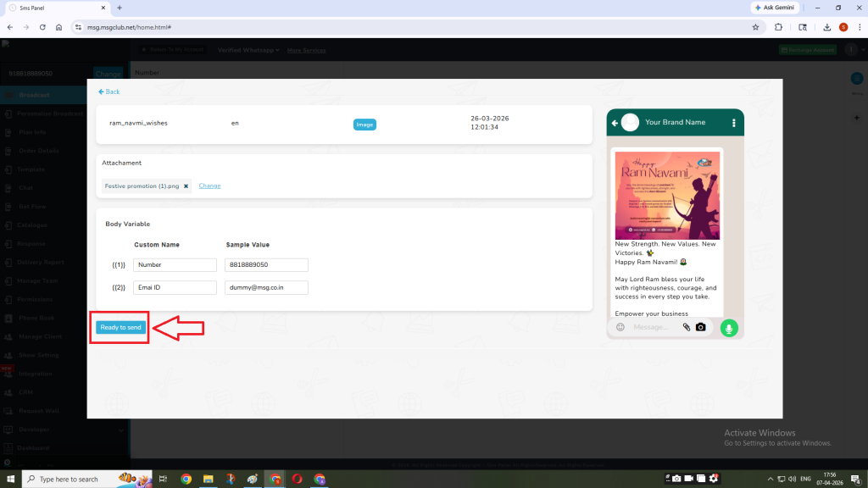Click the dummy@msg.co.in sample value field
The image size is (868, 488).
pos(266,287)
